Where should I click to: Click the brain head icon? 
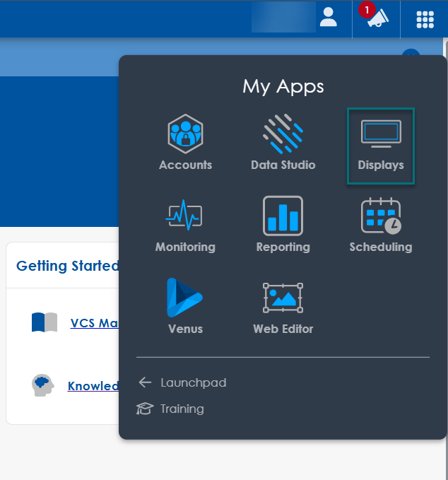point(44,385)
